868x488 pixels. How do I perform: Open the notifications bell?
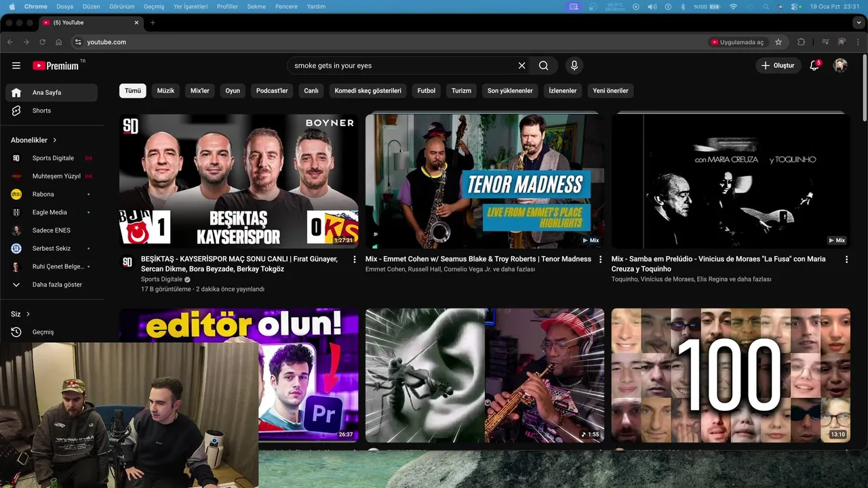(814, 66)
